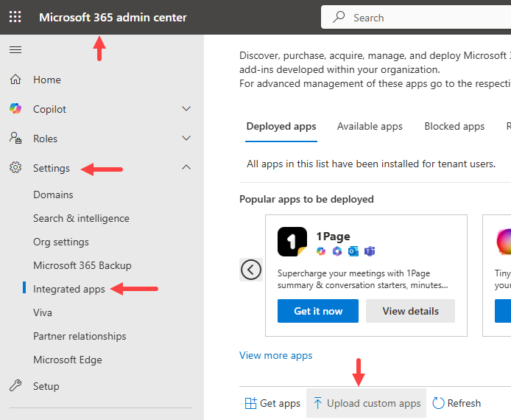This screenshot has height=420, width=511.
Task: Click the search magnifier icon
Action: tap(339, 17)
